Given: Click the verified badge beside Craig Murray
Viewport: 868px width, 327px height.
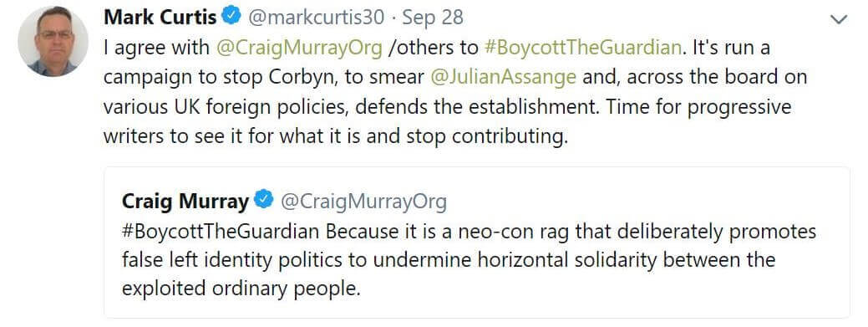Looking at the screenshot, I should point(264,200).
